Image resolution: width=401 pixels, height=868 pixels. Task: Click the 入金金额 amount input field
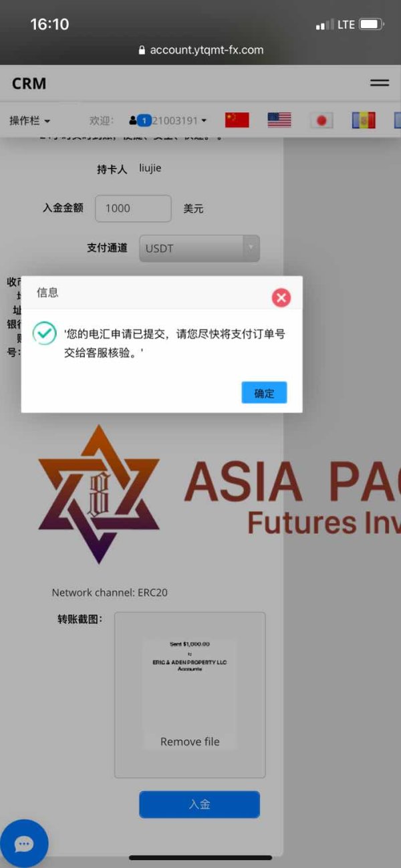[x=134, y=208]
